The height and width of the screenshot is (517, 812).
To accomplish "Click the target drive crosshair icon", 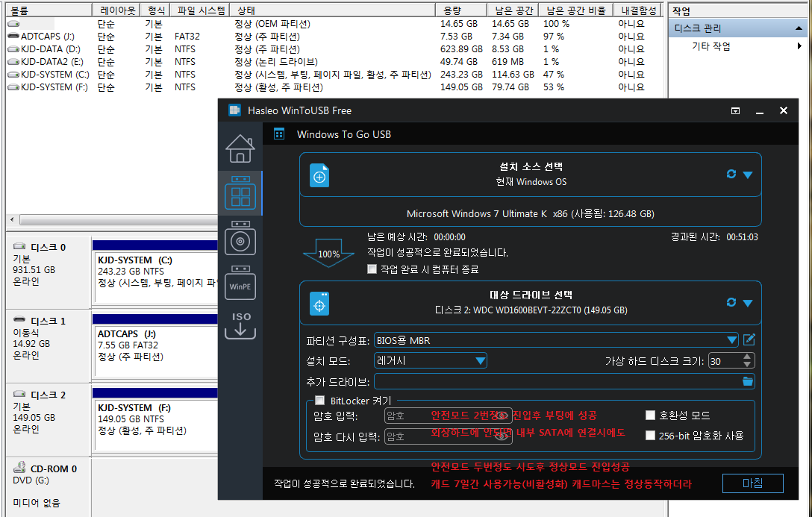I will (x=319, y=304).
